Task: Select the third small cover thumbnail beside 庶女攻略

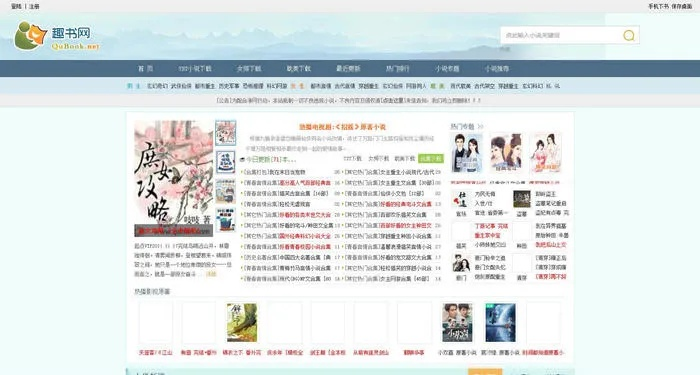Action: click(x=225, y=191)
